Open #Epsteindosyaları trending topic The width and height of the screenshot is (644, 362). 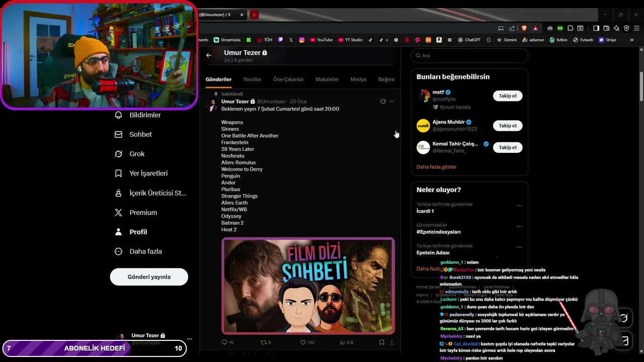pyautogui.click(x=438, y=232)
